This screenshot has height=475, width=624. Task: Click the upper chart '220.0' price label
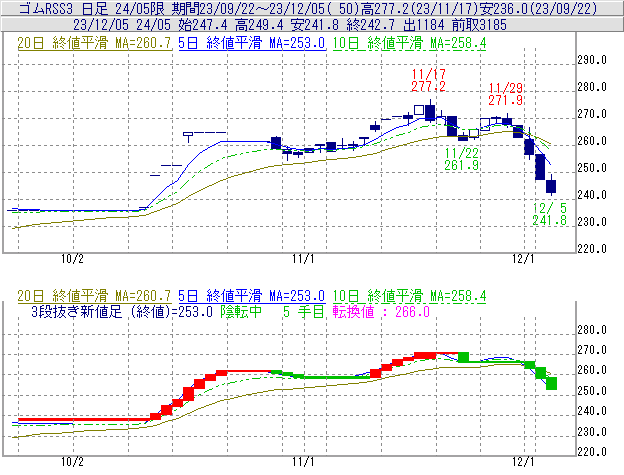592,249
